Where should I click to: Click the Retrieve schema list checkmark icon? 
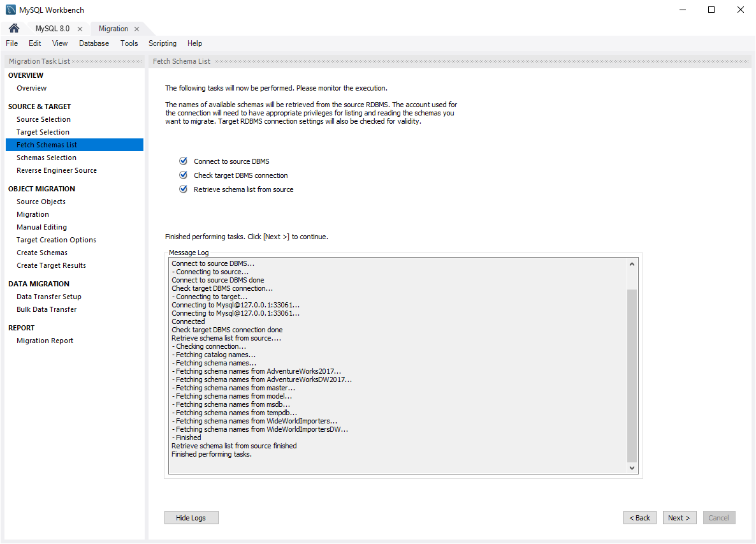pos(184,189)
